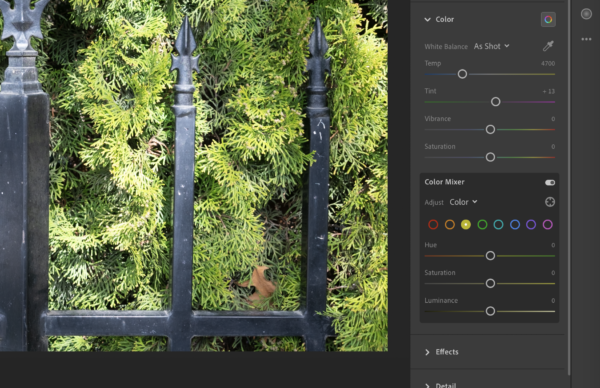Open the Adjust Color dropdown
The width and height of the screenshot is (600, 388).
(463, 202)
